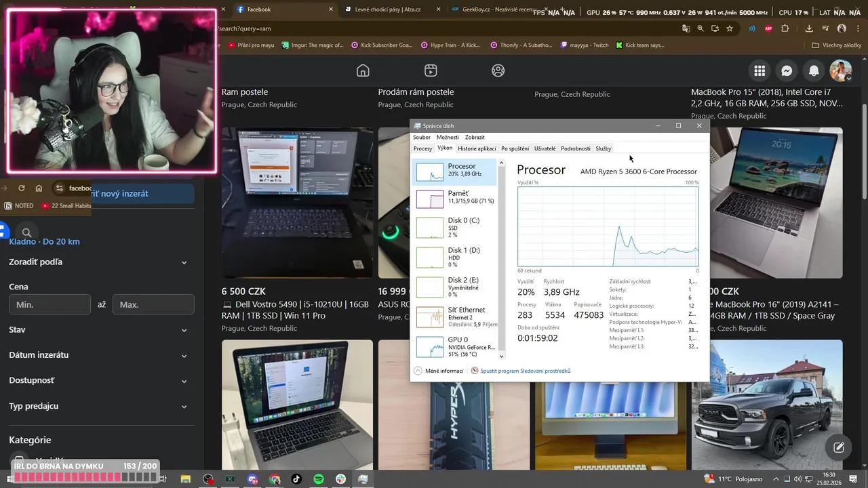Click the Marketplace search magnifier icon
Screen dimensions: 868x488
pos(26,232)
